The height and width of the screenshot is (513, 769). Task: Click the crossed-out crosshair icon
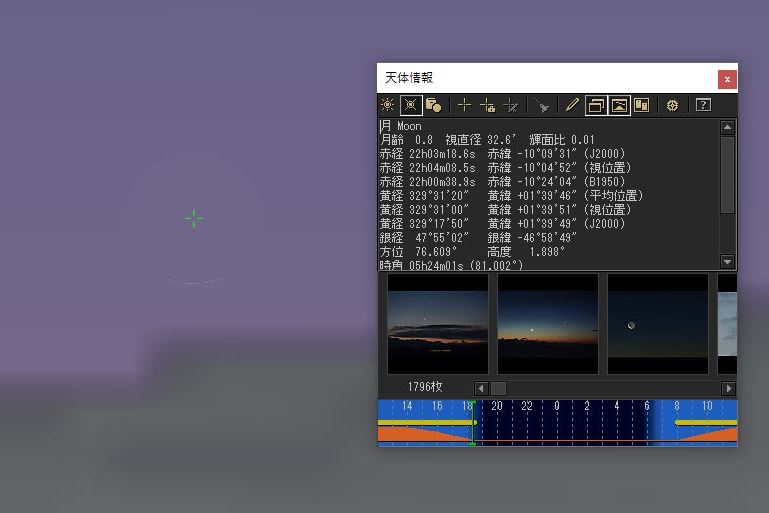(511, 105)
